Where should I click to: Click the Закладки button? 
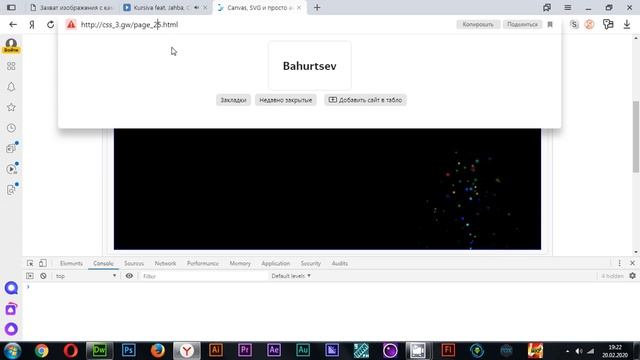click(233, 100)
